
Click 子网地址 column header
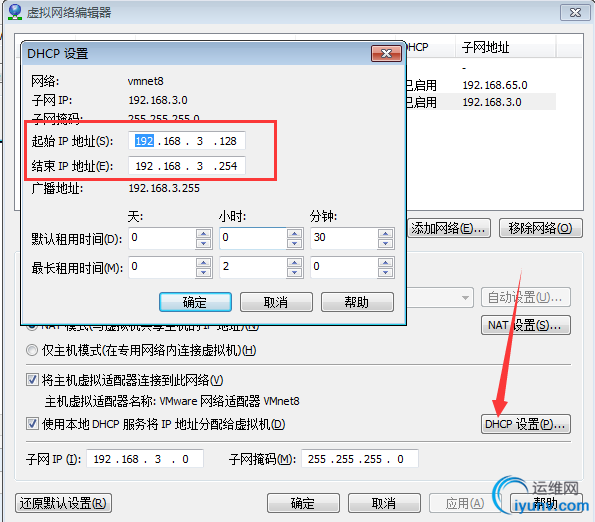[x=505, y=47]
